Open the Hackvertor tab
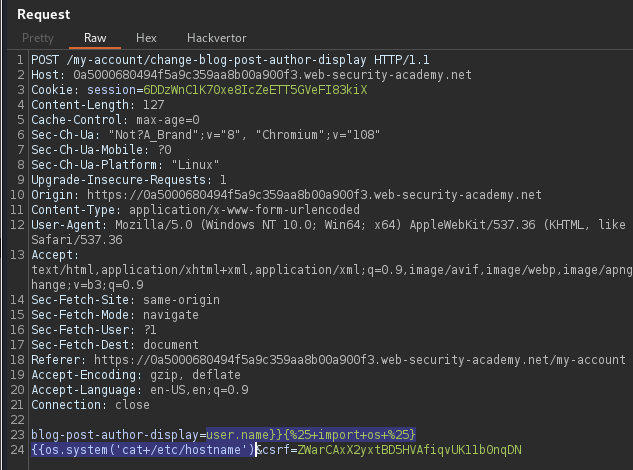This screenshot has height=470, width=633. click(216, 38)
